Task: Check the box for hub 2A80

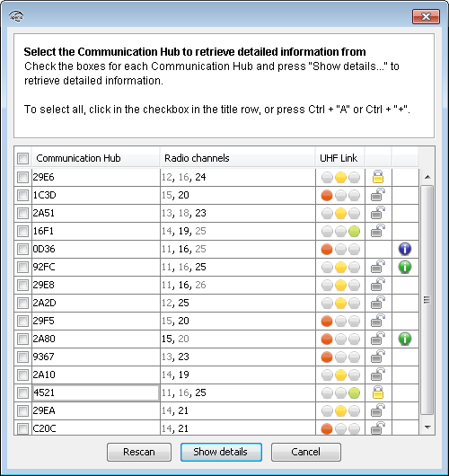Action: [x=22, y=339]
